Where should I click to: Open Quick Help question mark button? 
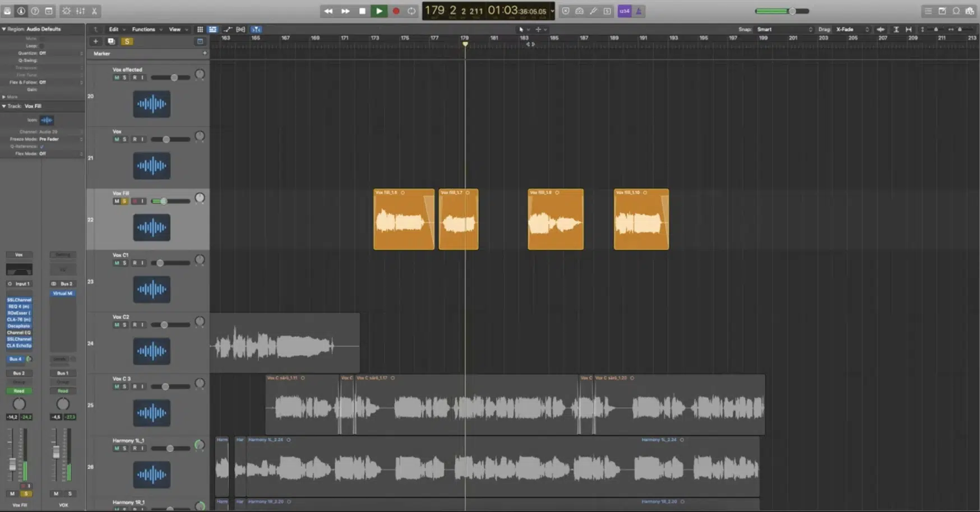[x=35, y=11]
